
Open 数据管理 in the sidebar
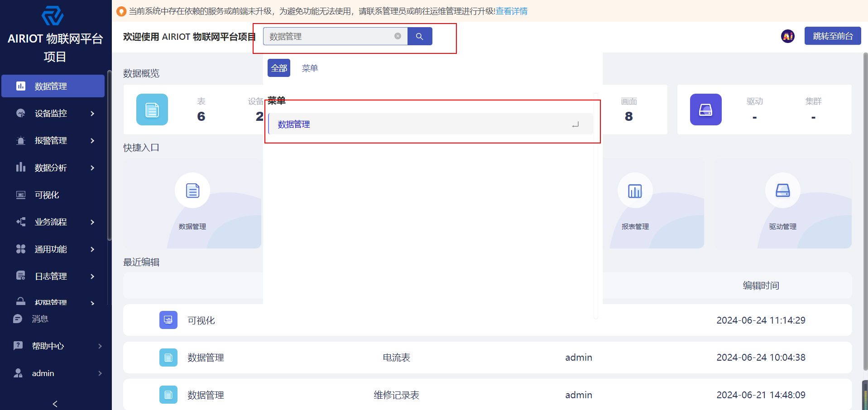53,86
